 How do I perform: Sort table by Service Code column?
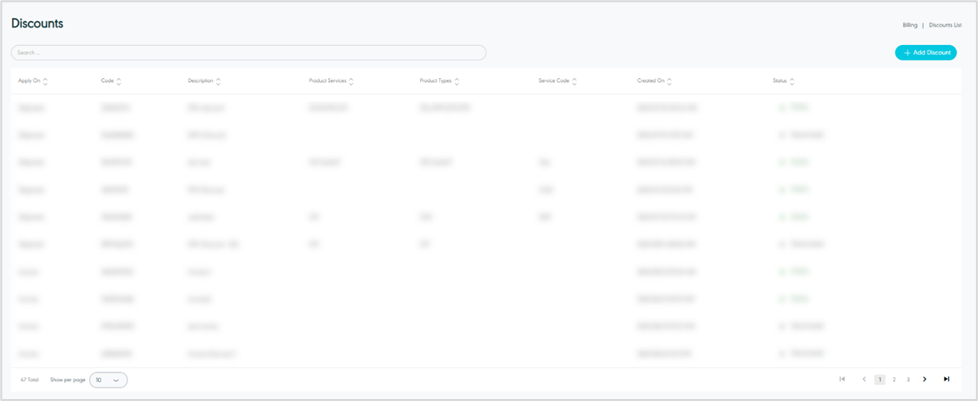(x=575, y=81)
